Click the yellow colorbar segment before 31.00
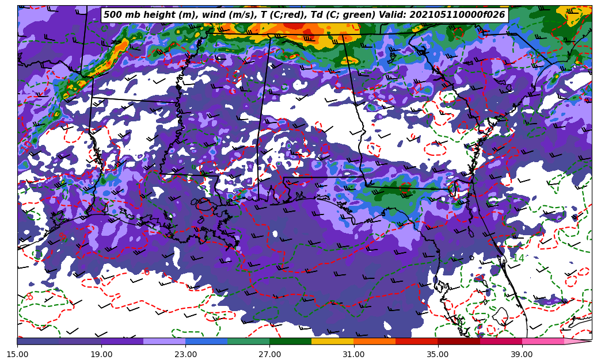597x364 pixels. coord(332,341)
